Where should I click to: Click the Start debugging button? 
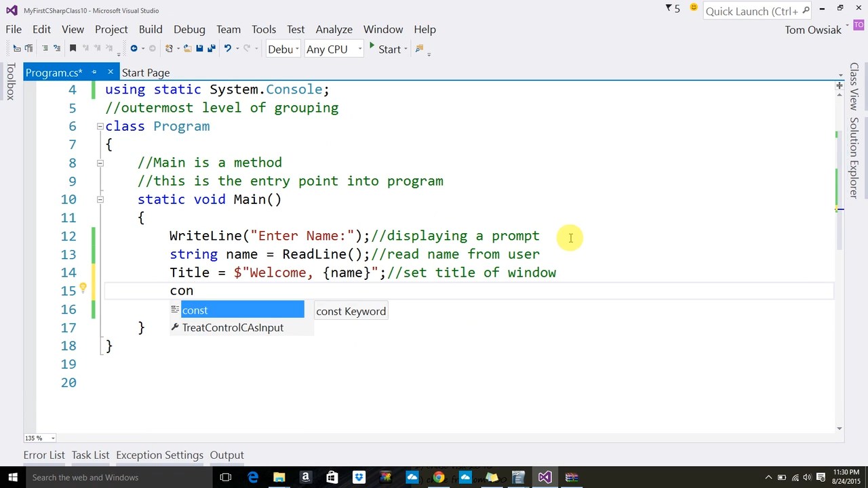pos(384,49)
